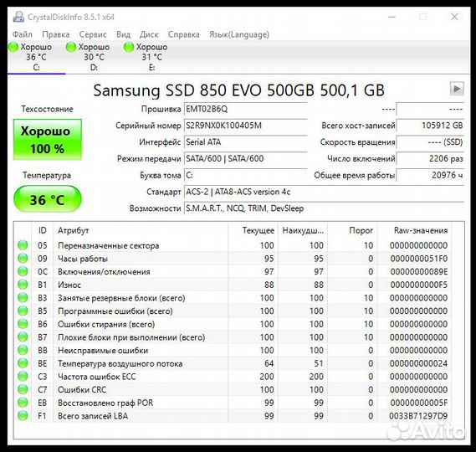Click status dot of attribute C7
Screen dimensions: 476x452
click(x=23, y=389)
